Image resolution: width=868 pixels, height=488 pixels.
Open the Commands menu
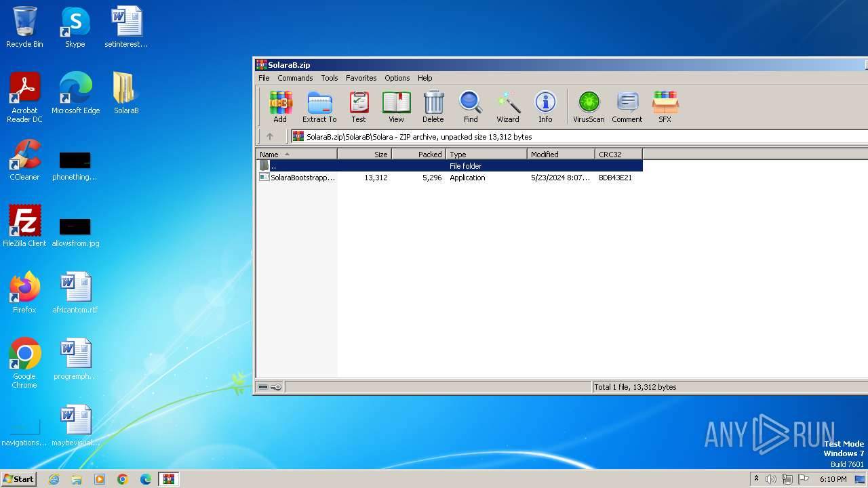[x=295, y=78]
